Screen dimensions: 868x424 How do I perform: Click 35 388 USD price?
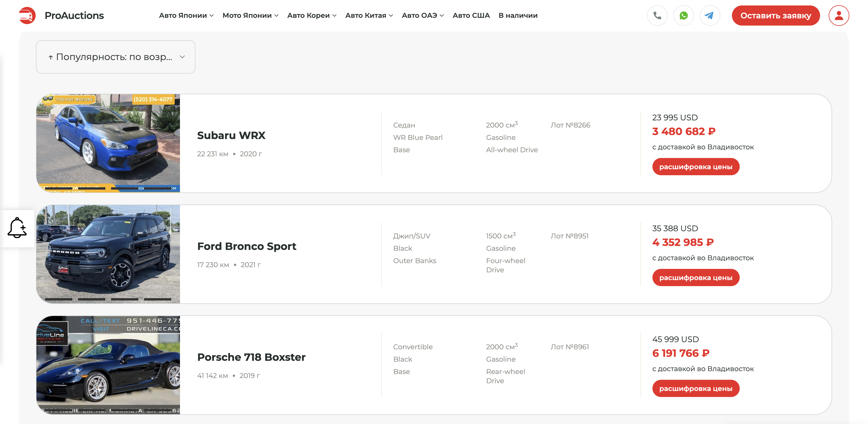[x=675, y=228]
